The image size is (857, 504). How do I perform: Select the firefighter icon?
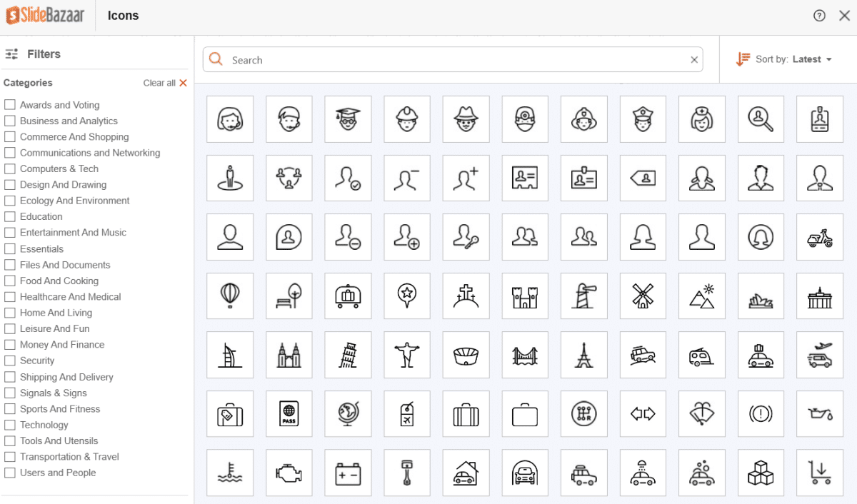tap(583, 119)
